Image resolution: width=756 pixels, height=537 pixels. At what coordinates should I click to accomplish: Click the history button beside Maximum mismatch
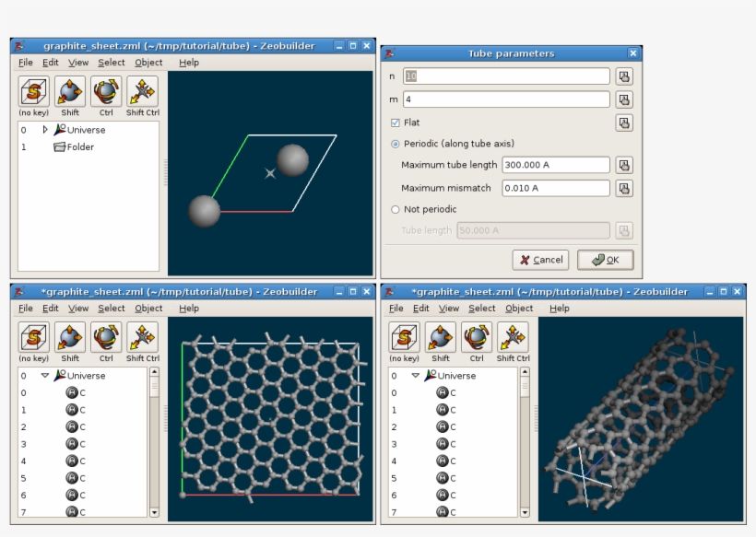(624, 188)
